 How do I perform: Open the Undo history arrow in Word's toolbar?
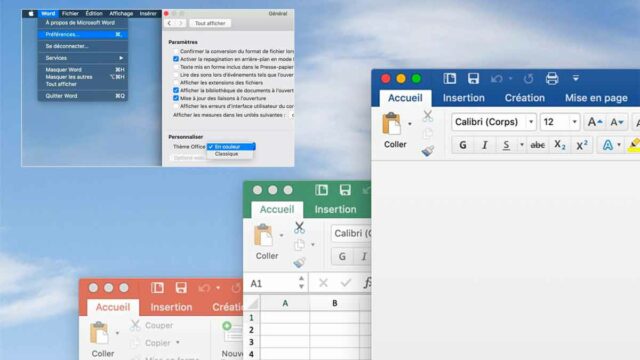pos(510,78)
